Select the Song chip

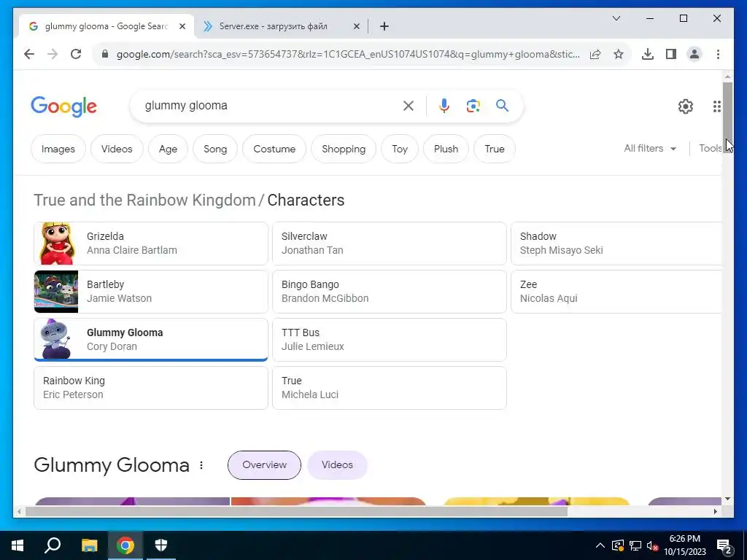click(x=215, y=149)
